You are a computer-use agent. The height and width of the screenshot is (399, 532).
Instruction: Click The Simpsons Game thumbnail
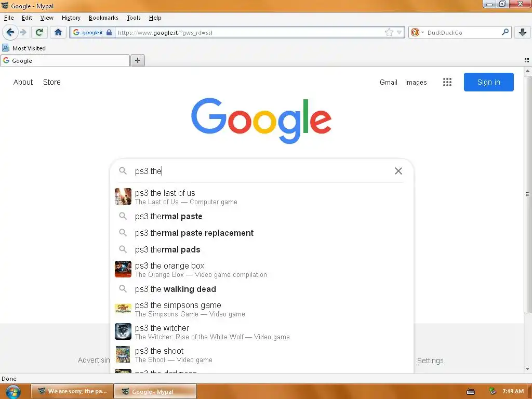[123, 309]
